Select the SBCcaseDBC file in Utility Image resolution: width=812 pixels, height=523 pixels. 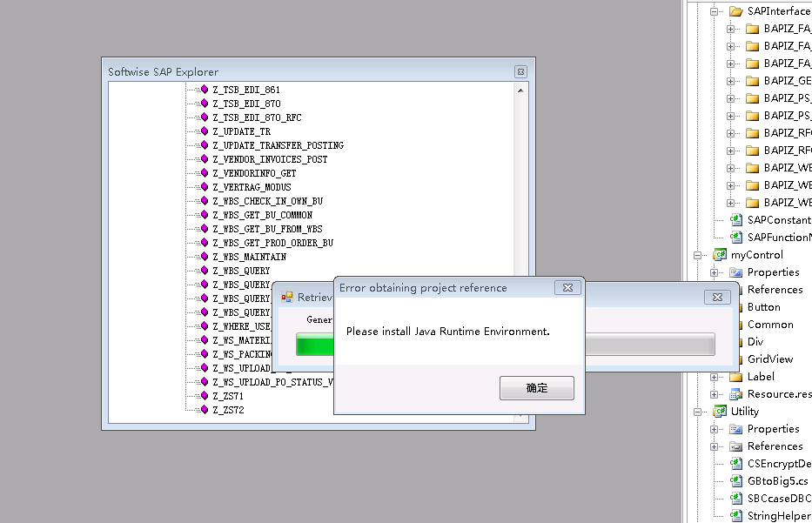[779, 499]
